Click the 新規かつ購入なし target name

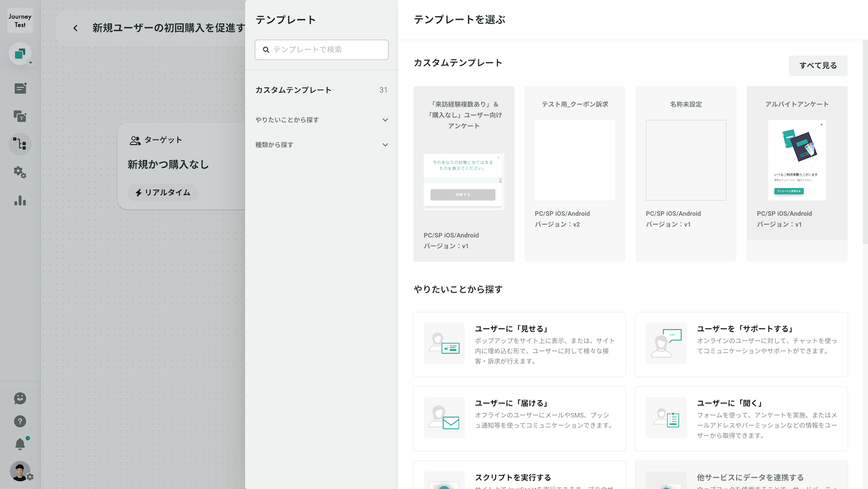tap(168, 165)
